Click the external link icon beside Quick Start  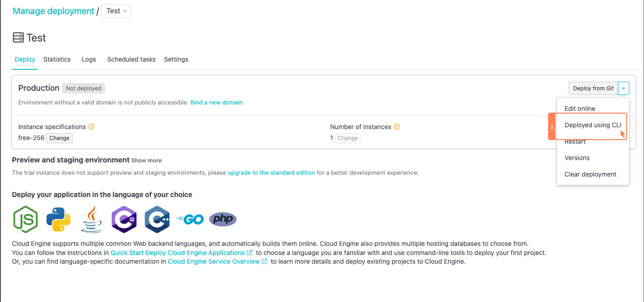pos(250,252)
